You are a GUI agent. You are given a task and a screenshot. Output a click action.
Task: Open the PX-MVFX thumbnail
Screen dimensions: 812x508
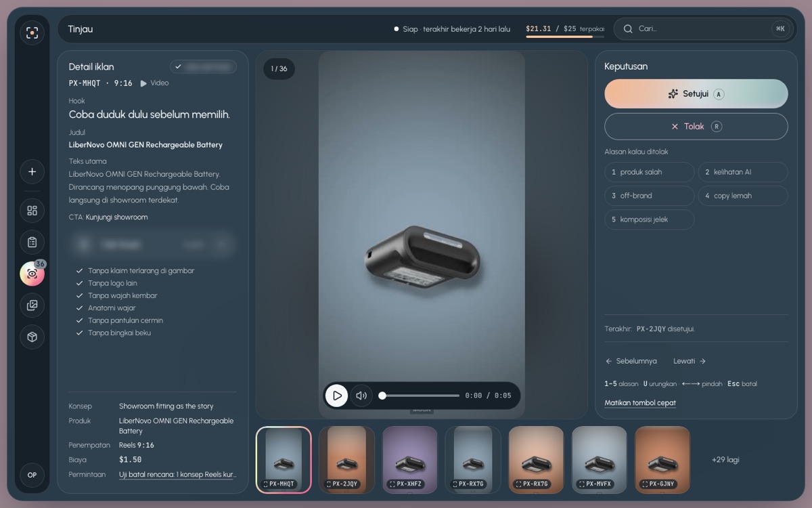coord(600,459)
